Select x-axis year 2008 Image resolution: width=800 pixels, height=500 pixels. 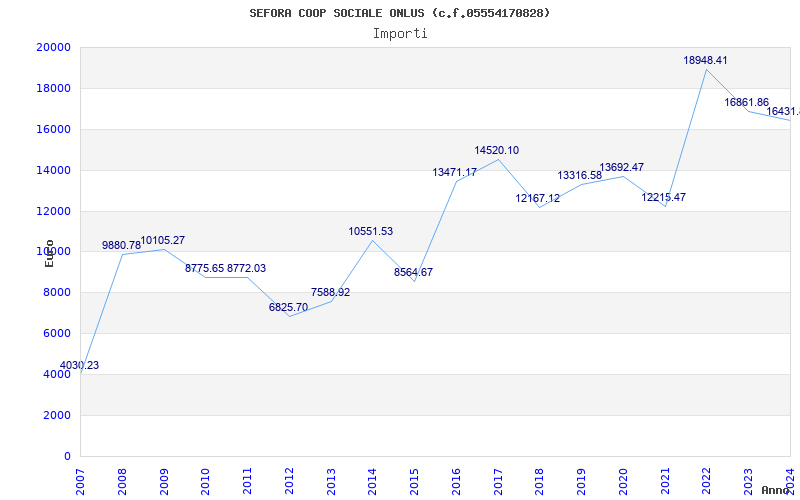(x=122, y=481)
